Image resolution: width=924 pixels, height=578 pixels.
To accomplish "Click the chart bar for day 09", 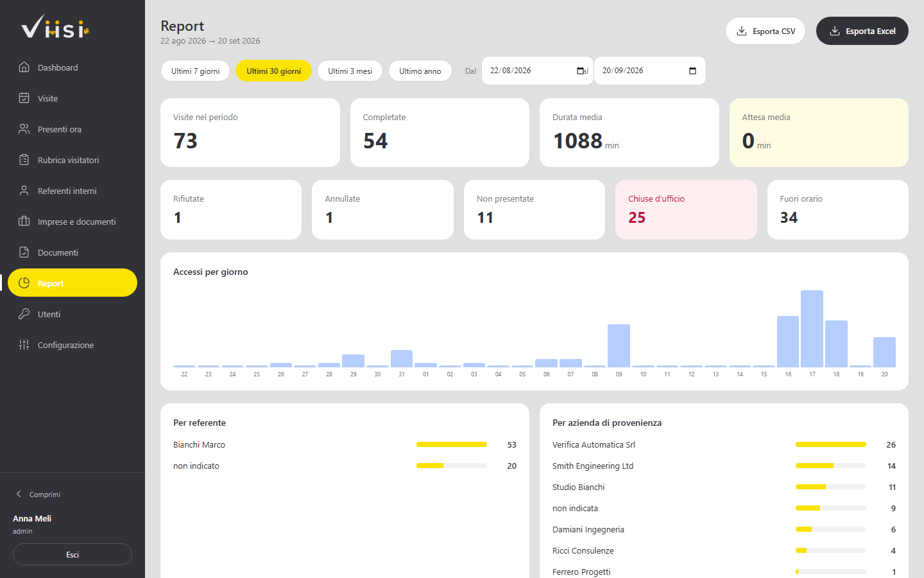I will coord(619,346).
